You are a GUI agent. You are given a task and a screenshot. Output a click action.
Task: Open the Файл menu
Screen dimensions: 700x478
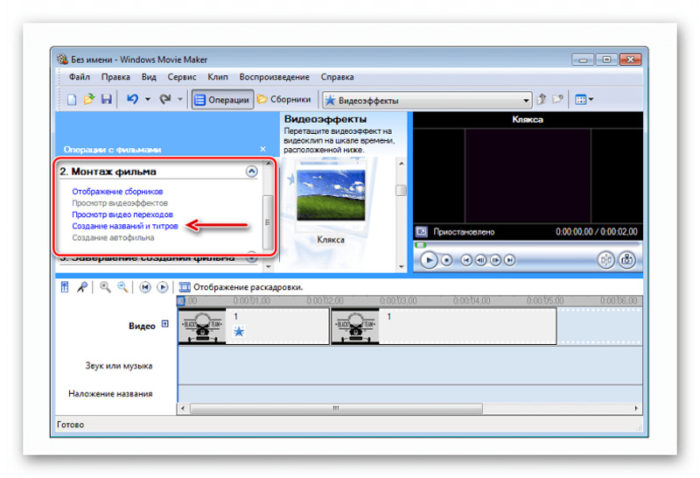[79, 77]
